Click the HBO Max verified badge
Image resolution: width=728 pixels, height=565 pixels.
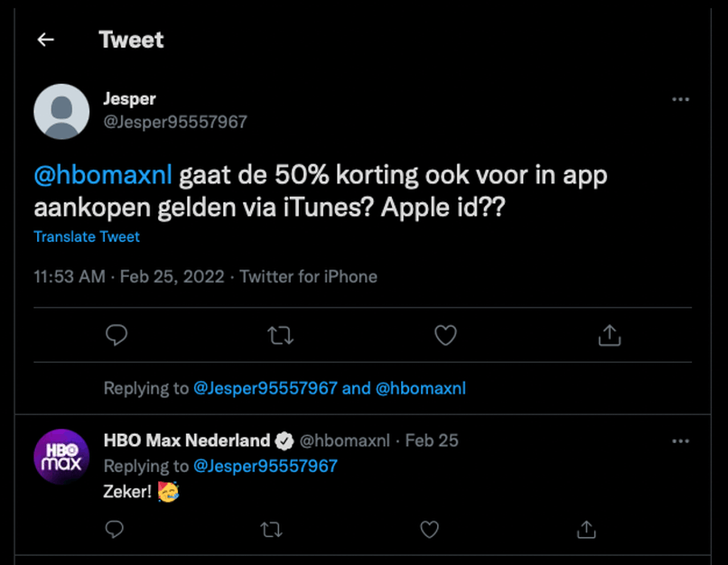tap(284, 440)
